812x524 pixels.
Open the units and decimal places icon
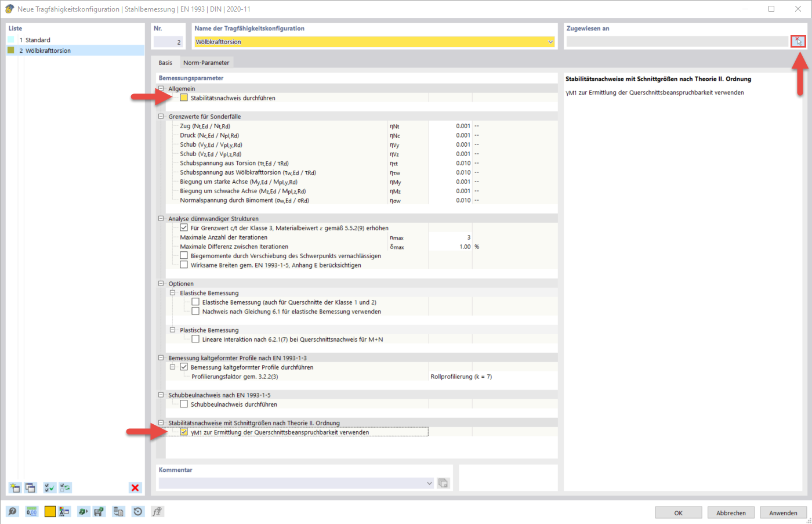(31, 511)
